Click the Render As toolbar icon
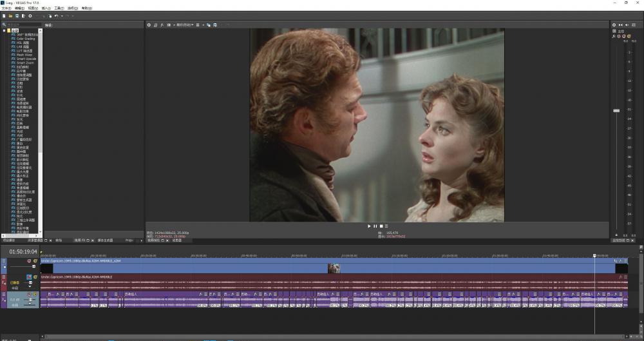This screenshot has width=644, height=341. point(23,16)
